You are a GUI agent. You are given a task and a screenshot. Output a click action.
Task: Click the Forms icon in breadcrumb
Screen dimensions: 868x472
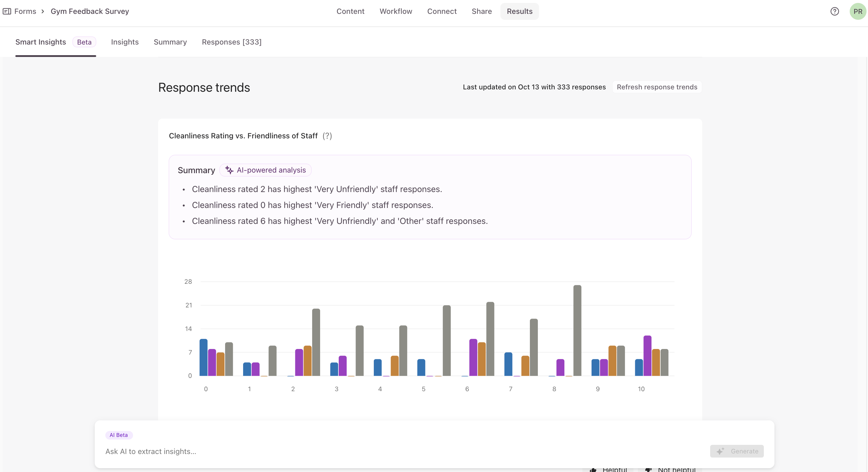point(7,12)
